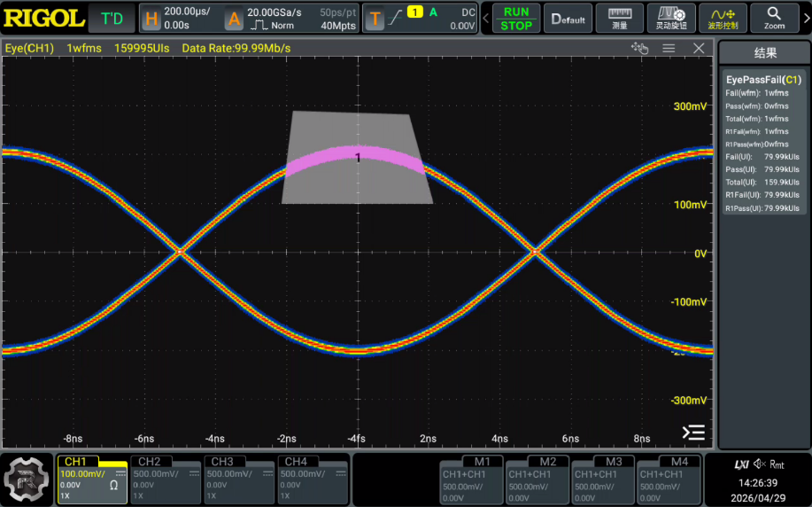Click CH1 bandwidth limit dashes icon
This screenshot has width=812, height=507.
pyautogui.click(x=120, y=473)
